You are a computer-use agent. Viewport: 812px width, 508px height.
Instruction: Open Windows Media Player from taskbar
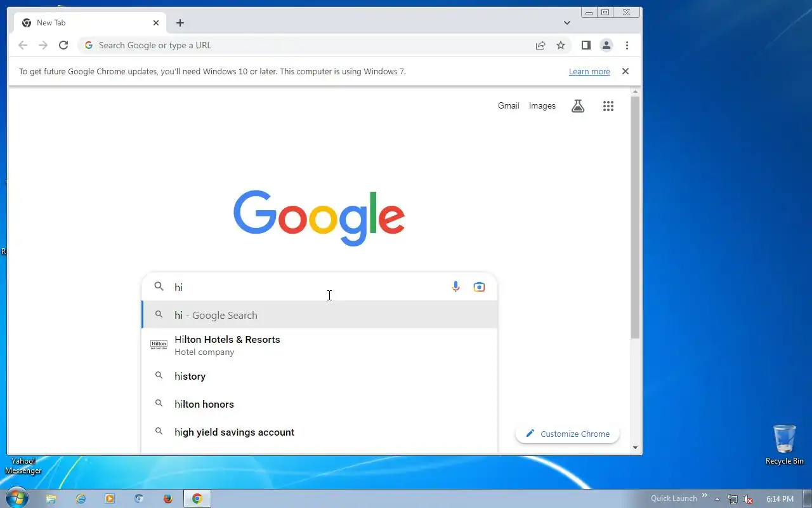110,498
